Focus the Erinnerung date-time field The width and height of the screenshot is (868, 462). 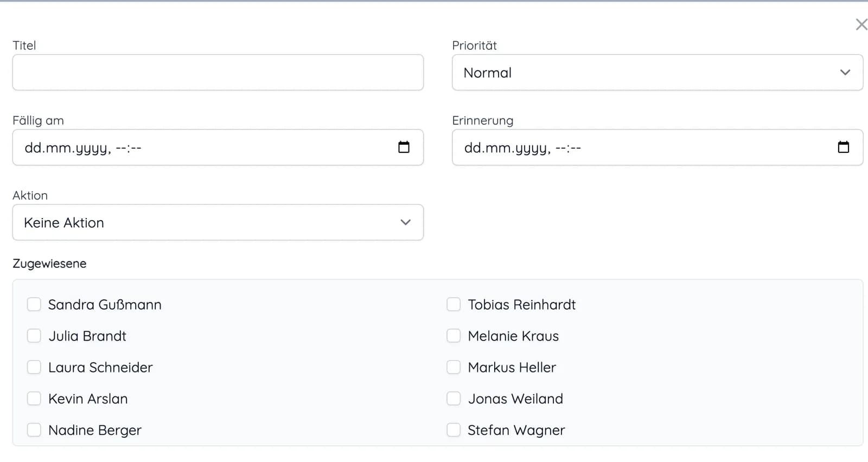point(658,147)
